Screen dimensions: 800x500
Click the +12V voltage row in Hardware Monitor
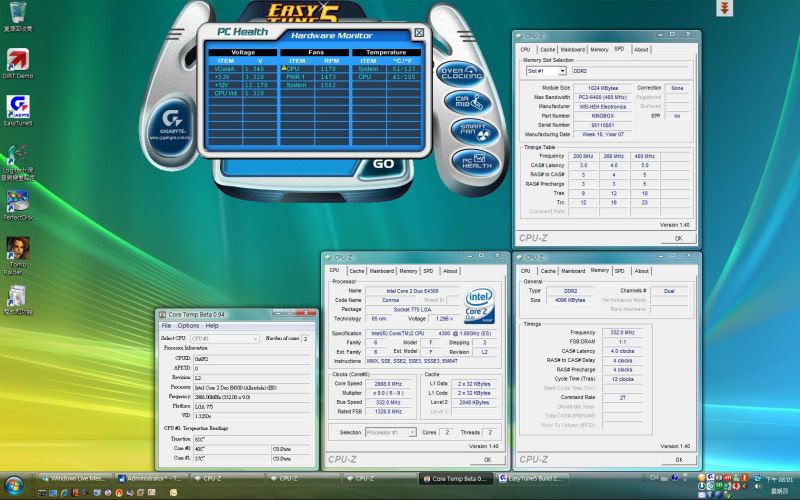242,85
